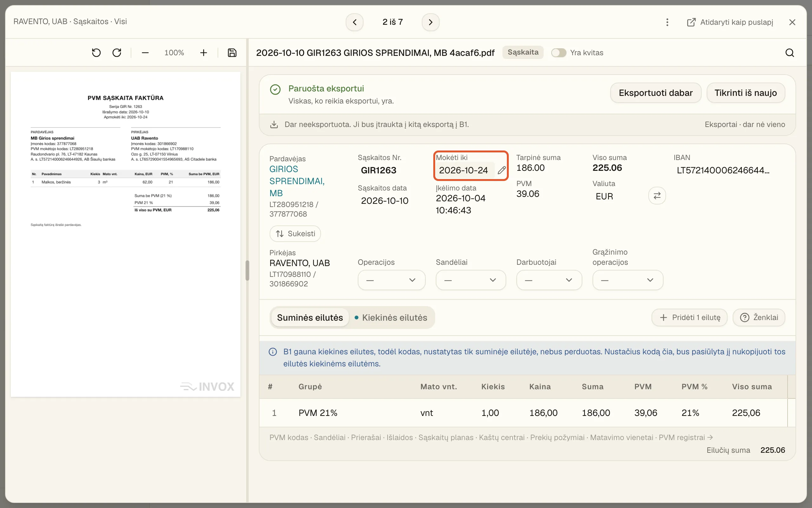This screenshot has width=812, height=508.
Task: Click Tikrinti iš naujo button
Action: click(746, 93)
